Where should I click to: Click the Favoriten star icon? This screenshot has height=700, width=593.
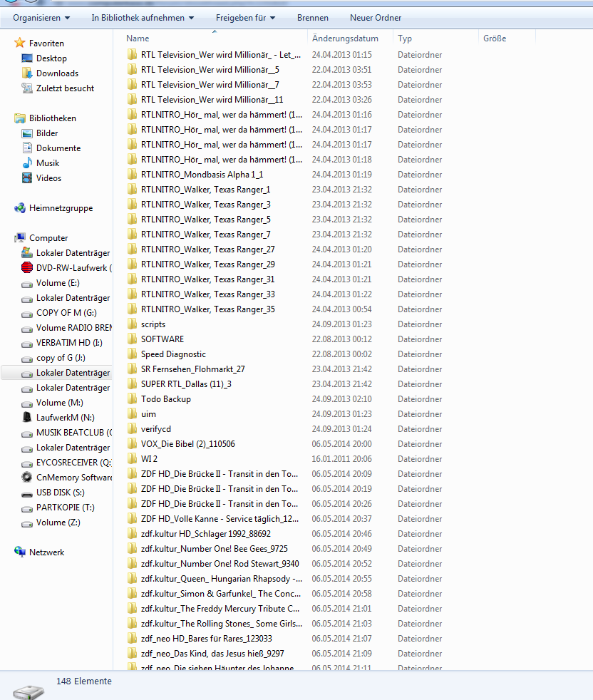tap(20, 43)
